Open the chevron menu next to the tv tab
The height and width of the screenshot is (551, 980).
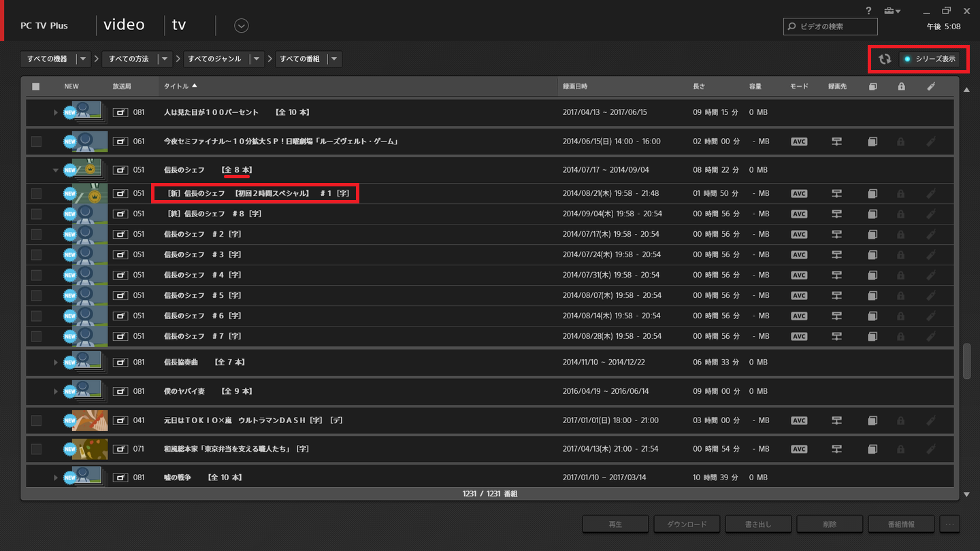coord(241,25)
